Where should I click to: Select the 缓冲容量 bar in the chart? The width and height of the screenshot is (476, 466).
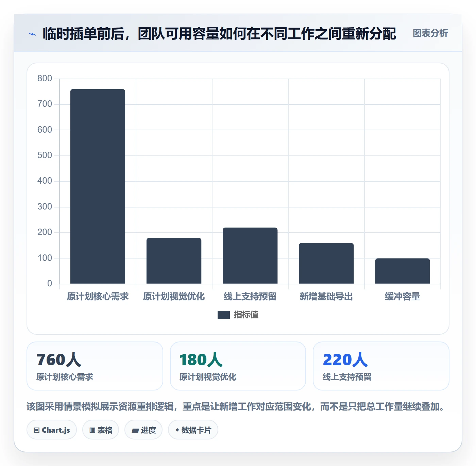pos(402,271)
